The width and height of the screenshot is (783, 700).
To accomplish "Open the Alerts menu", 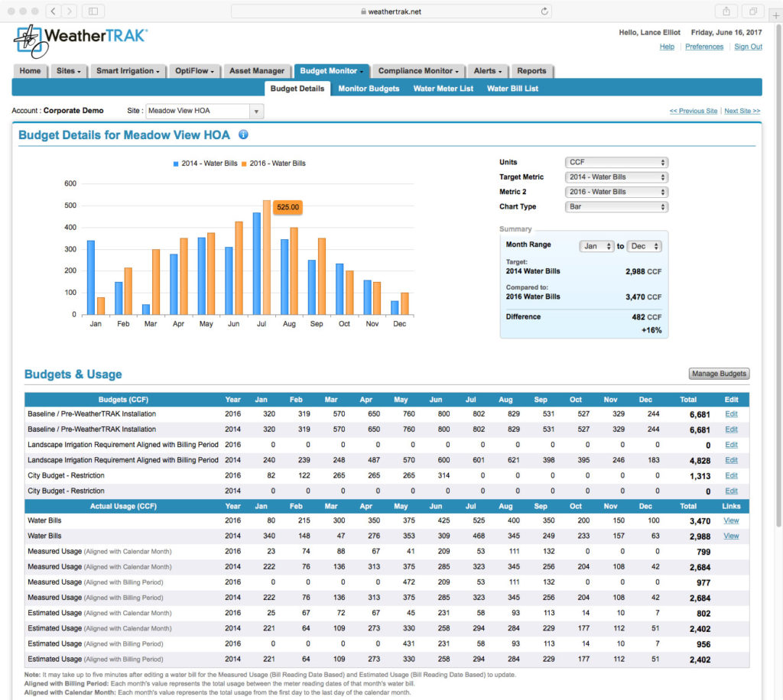I will 488,71.
